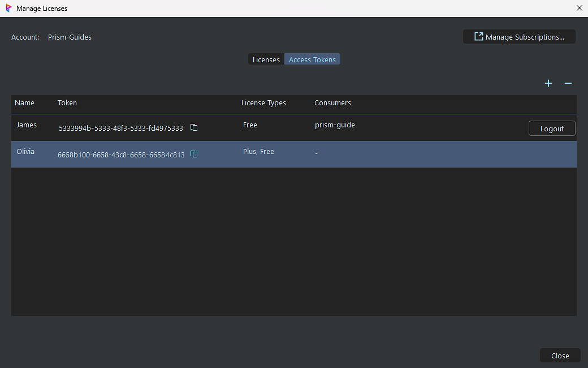Open Manage Subscriptions

(x=519, y=37)
